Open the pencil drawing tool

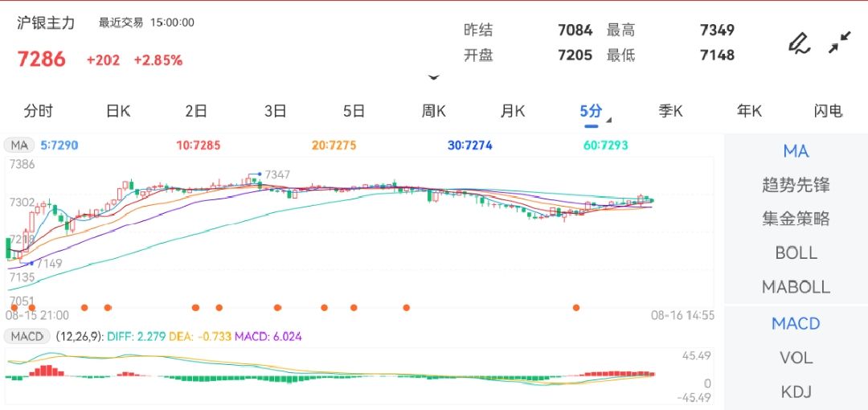point(799,43)
